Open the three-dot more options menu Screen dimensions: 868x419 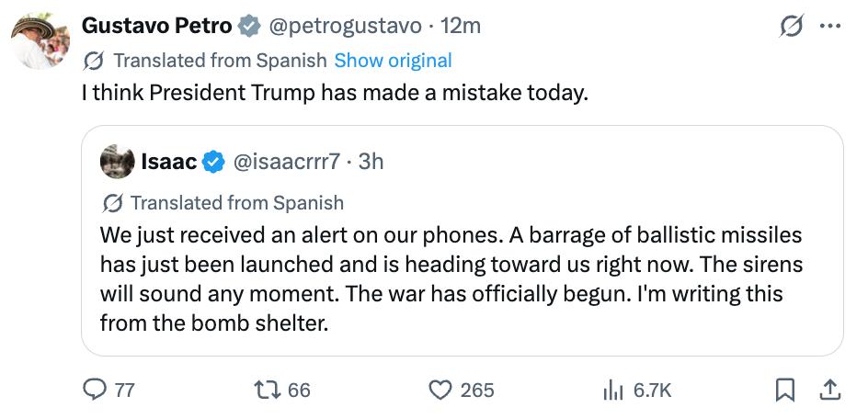tap(829, 27)
